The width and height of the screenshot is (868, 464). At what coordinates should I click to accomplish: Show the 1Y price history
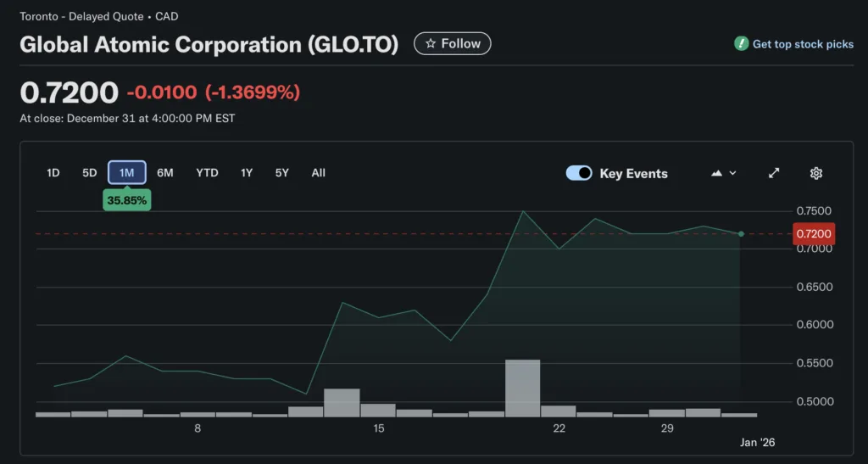[x=247, y=173]
